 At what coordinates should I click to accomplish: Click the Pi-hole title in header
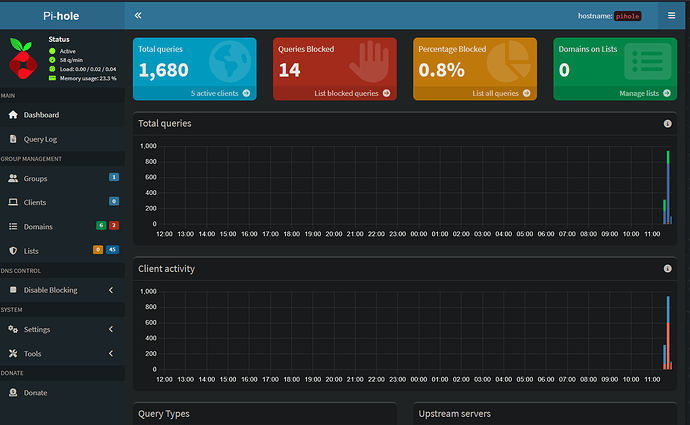click(61, 16)
